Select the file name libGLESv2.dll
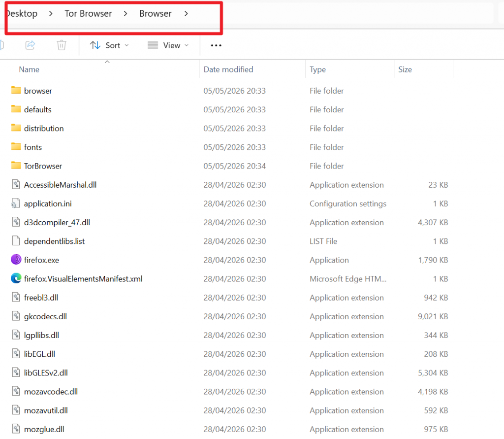 tap(46, 372)
